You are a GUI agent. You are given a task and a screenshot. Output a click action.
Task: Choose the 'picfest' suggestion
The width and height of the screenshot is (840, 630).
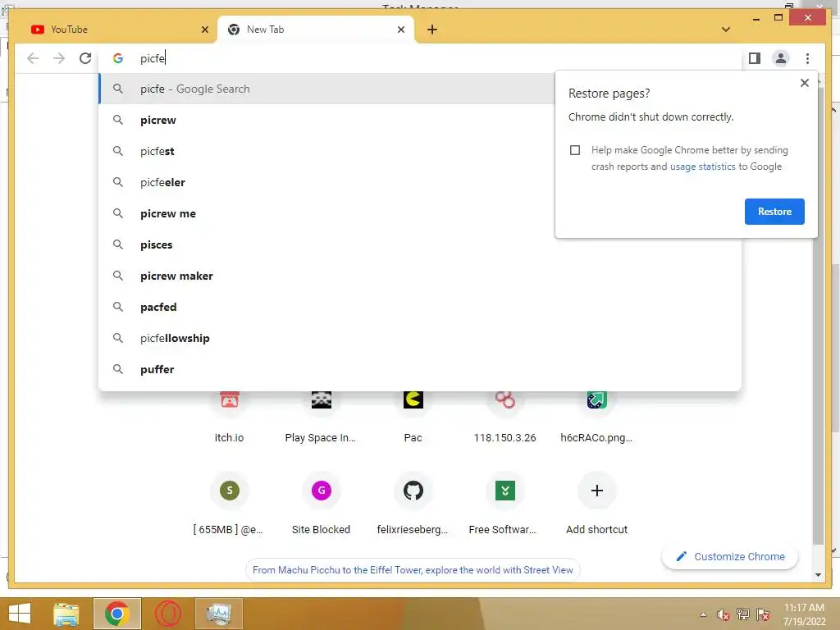[x=420, y=151]
